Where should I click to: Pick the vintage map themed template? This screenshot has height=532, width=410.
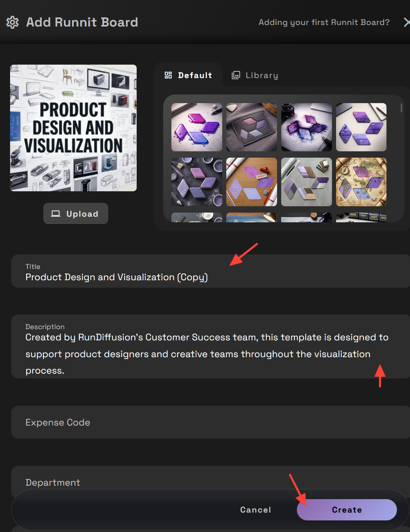pos(361,182)
